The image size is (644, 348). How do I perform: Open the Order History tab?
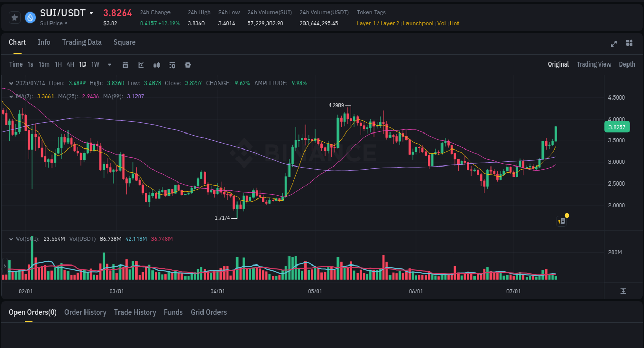(85, 312)
